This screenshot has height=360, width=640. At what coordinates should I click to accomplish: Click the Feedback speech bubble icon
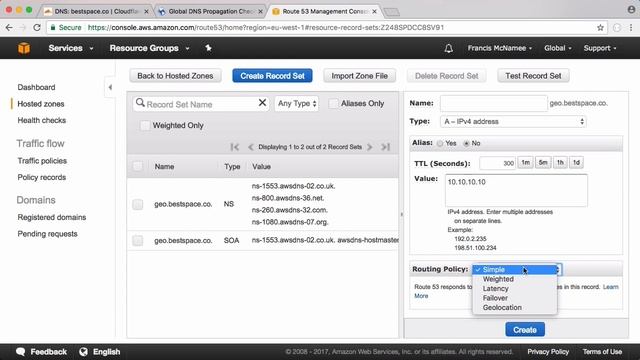pos(20,352)
